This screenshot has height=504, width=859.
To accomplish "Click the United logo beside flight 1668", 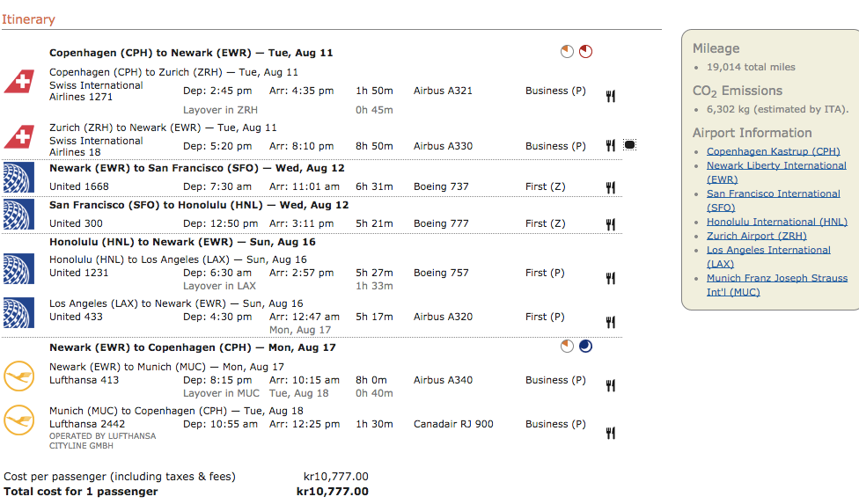I will point(18,178).
